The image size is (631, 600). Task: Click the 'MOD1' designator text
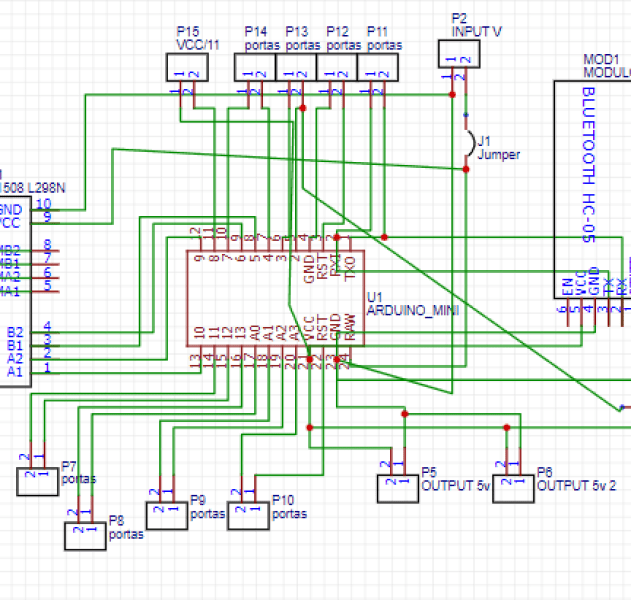pos(601,60)
